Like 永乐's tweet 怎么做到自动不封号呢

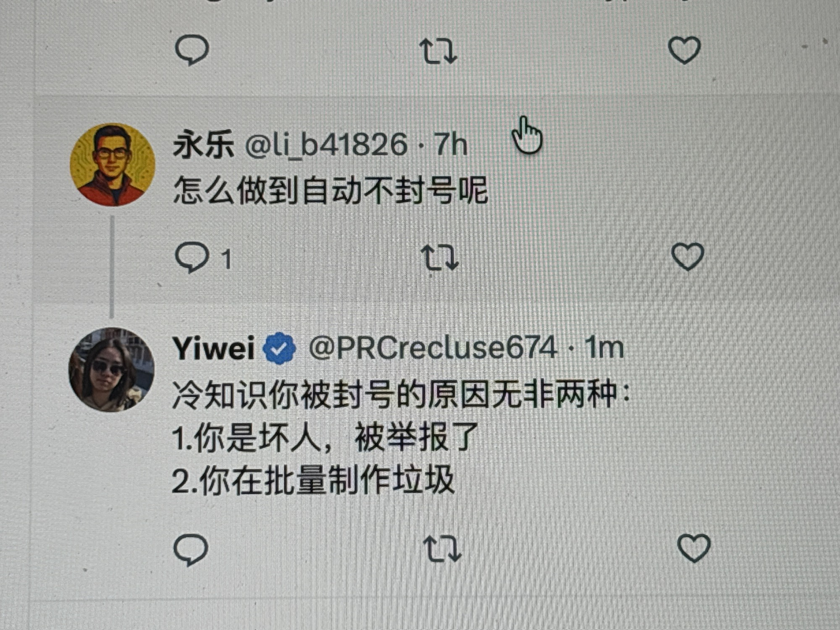point(688,256)
